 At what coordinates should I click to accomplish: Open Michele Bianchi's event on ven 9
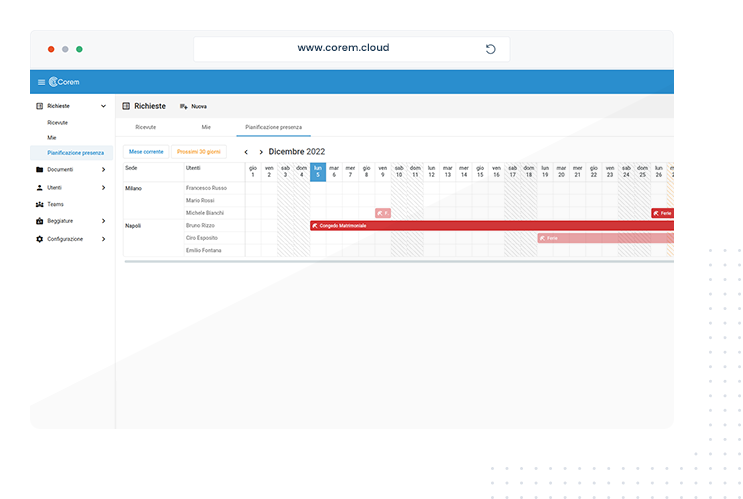coord(383,213)
